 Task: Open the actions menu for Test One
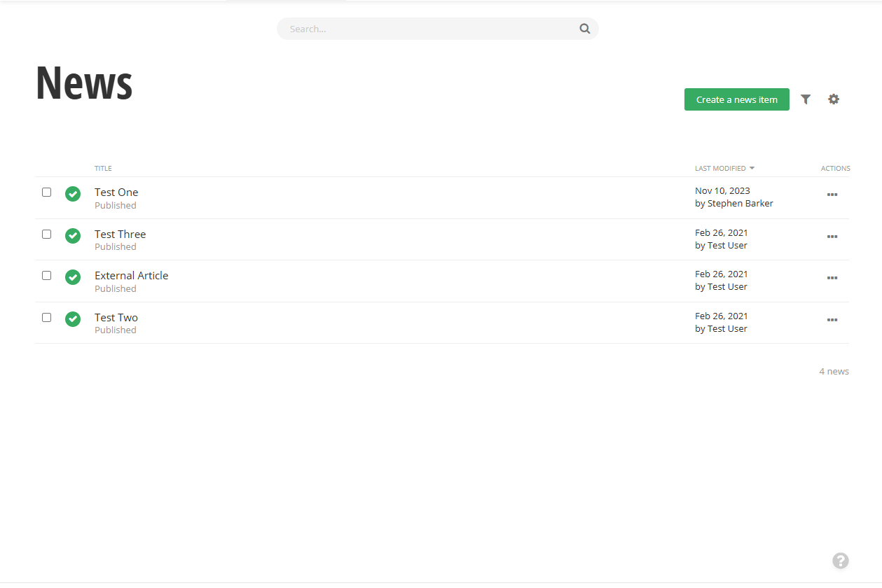point(832,195)
